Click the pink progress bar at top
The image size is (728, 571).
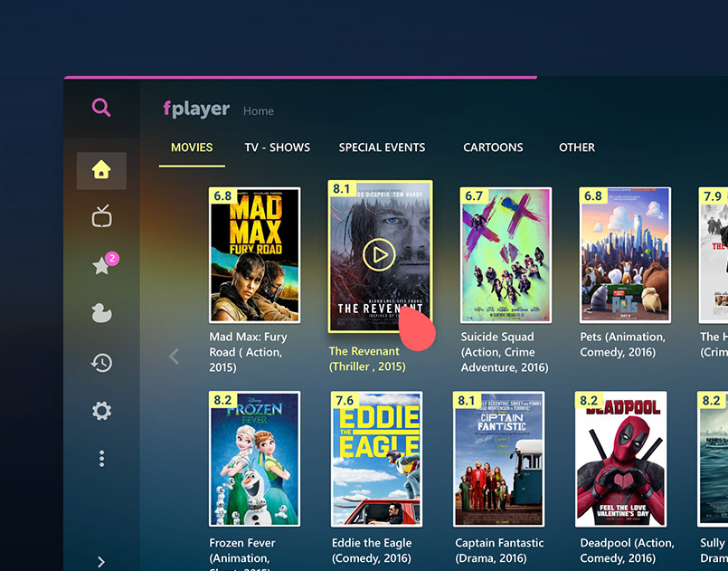300,77
